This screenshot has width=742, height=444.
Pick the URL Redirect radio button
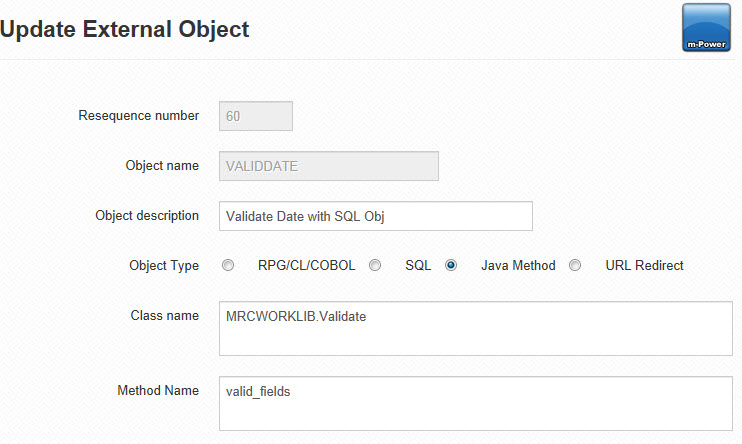point(575,265)
